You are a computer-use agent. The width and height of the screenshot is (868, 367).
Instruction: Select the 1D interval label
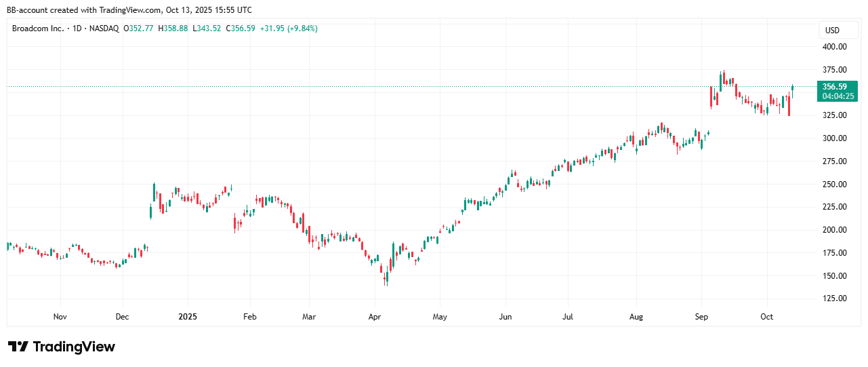(x=77, y=28)
